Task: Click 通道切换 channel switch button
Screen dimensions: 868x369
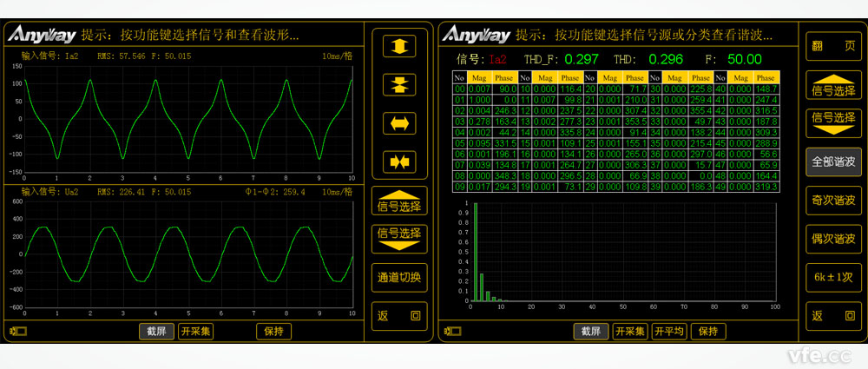Action: (x=399, y=277)
